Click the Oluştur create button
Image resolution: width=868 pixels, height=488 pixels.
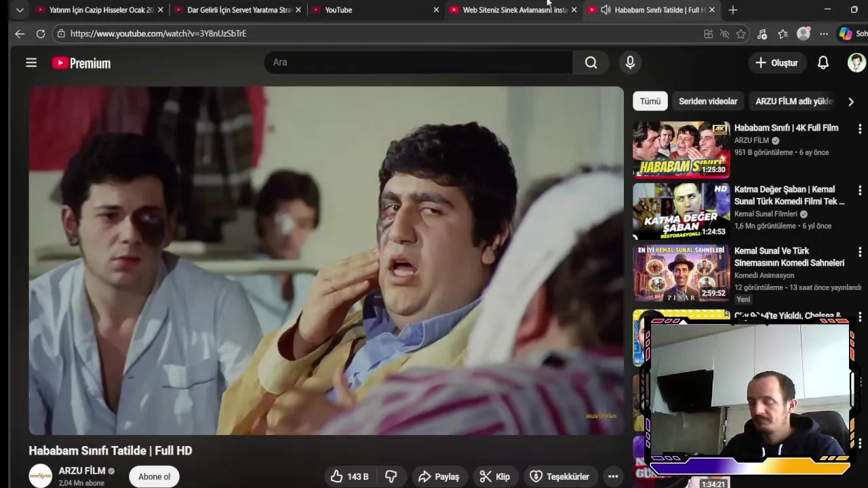(x=777, y=62)
